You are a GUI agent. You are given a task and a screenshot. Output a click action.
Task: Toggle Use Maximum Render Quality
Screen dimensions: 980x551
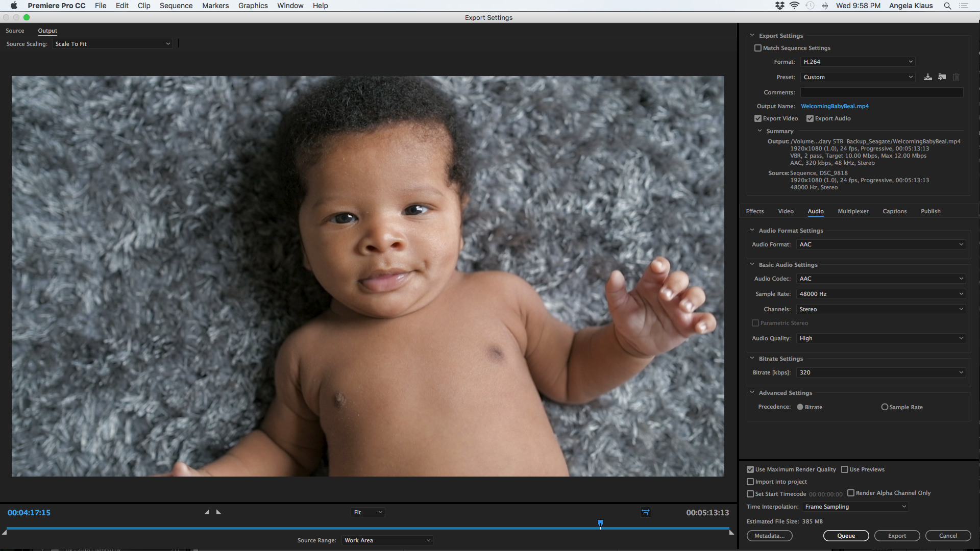(750, 469)
